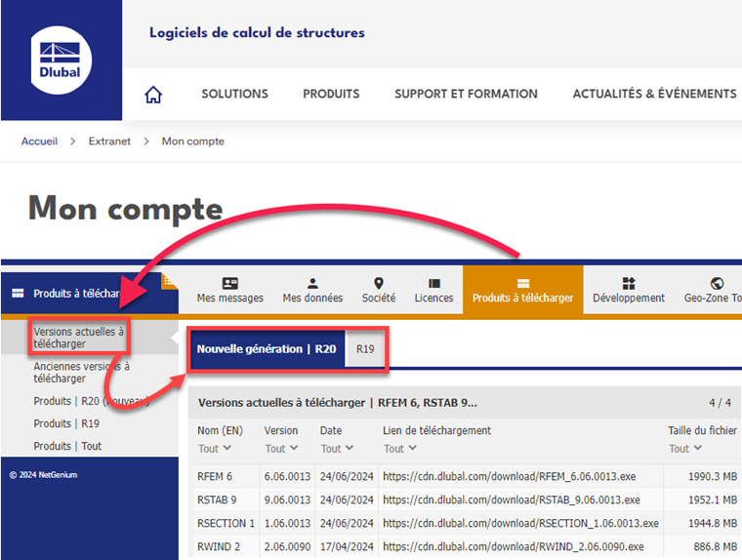
Task: Select Produits | R20 in sidebar
Action: [90, 401]
